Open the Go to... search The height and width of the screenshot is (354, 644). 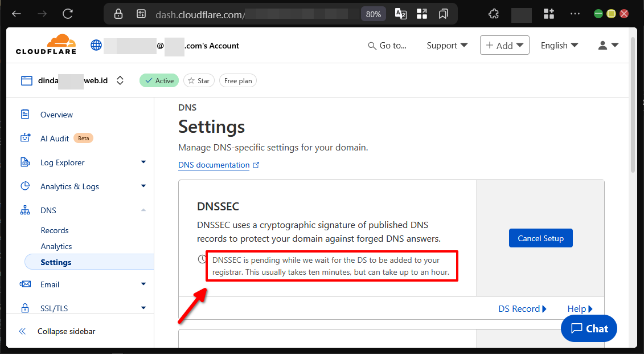(x=387, y=46)
